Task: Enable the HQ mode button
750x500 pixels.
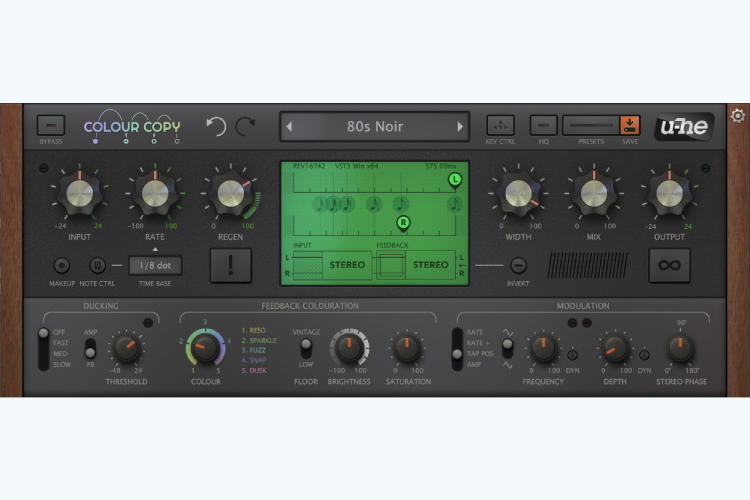Action: pos(543,125)
